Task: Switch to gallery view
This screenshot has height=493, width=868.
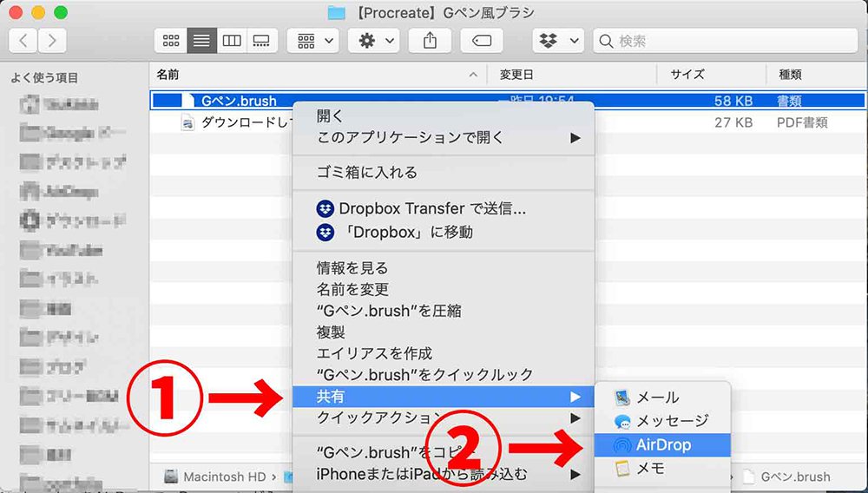Action: tap(262, 41)
